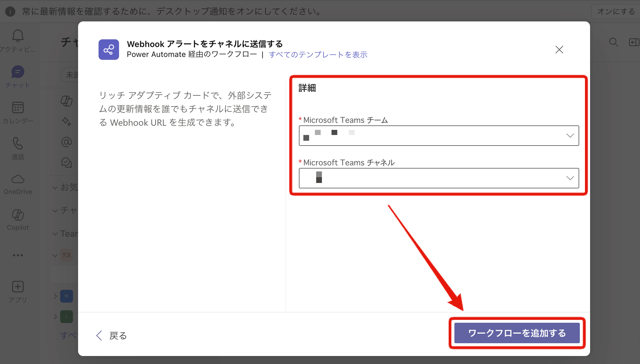Open the Calendar app icon

(x=18, y=108)
